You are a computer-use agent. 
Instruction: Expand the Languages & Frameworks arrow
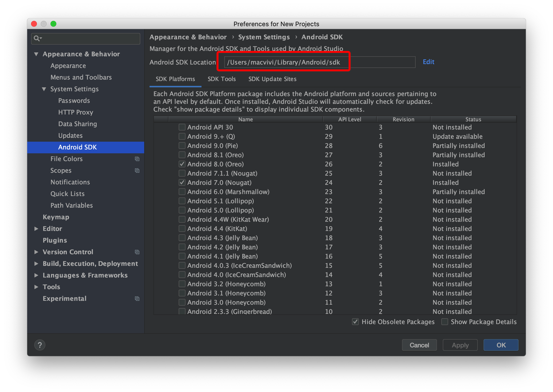pyautogui.click(x=36, y=275)
